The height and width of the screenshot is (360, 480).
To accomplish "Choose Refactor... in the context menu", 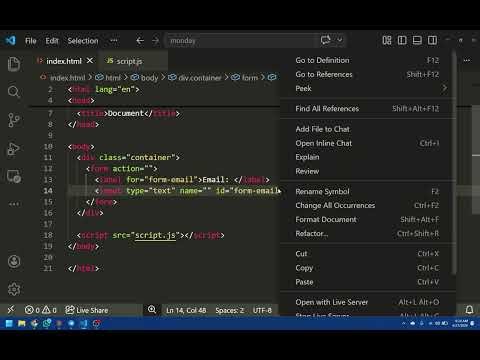I will (367, 233).
